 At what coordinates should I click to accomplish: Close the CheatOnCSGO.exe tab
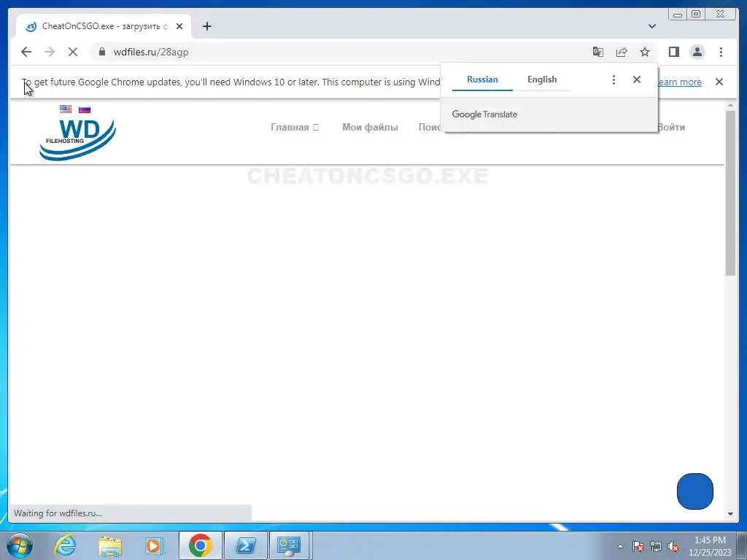(179, 26)
